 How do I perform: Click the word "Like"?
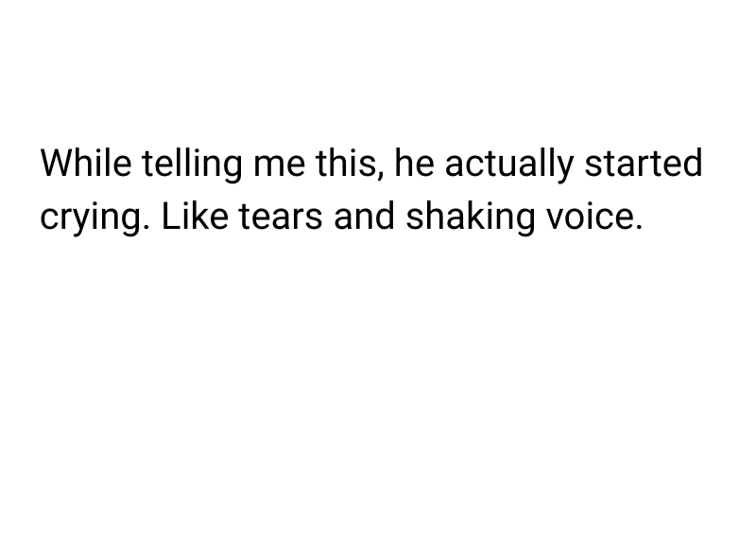(195, 217)
